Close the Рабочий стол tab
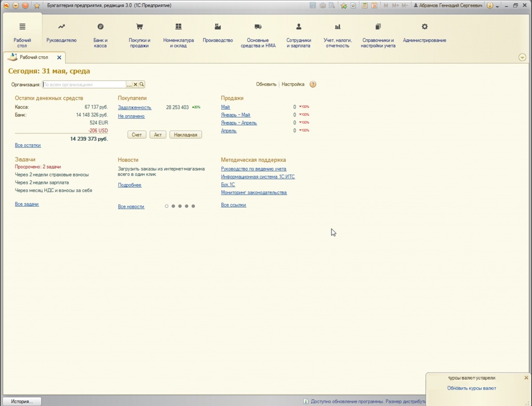 pos(59,57)
